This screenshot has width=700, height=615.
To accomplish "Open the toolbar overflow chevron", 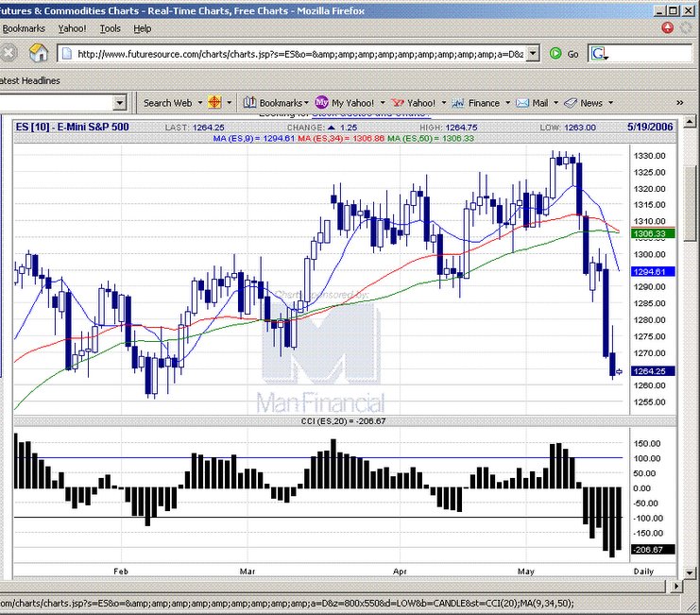I will tap(680, 103).
